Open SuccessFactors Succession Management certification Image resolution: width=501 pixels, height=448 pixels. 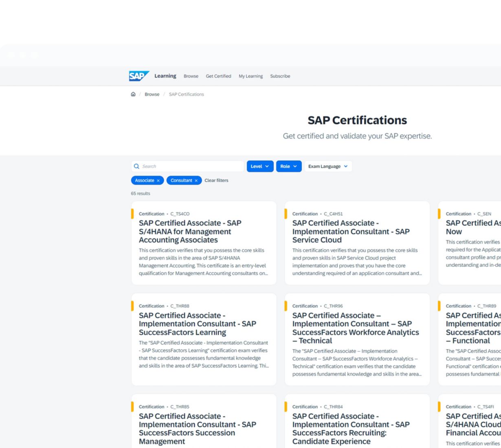pos(197,428)
